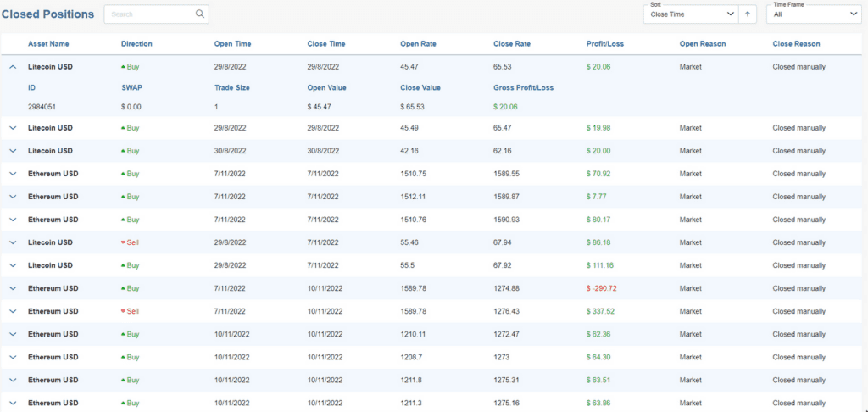
Task: Click the Open Rate column header
Action: [x=418, y=44]
